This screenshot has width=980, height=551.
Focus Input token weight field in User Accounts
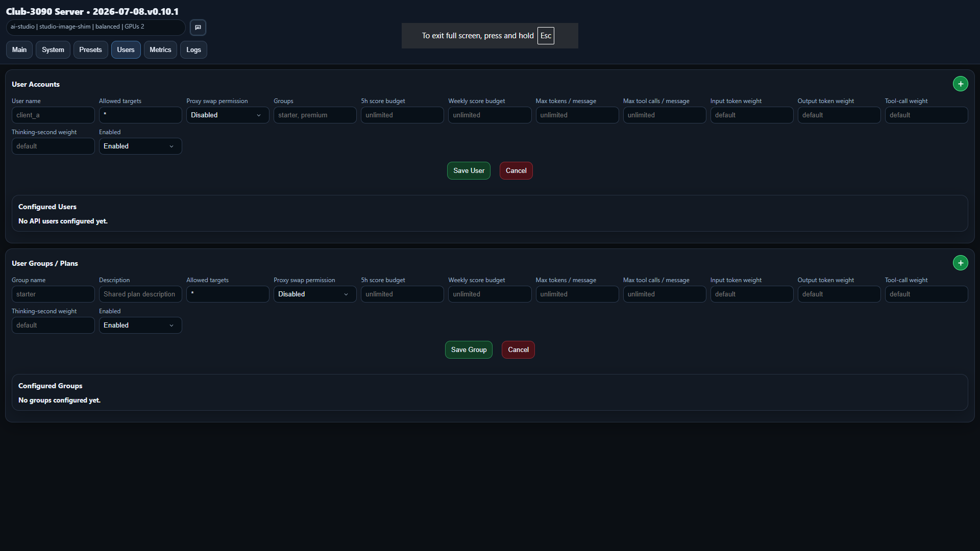click(752, 115)
